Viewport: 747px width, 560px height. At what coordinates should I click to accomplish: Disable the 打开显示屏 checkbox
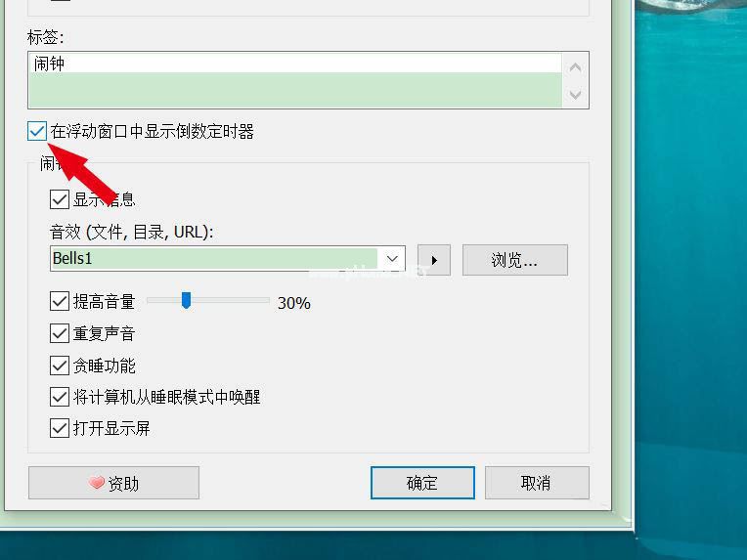pyautogui.click(x=60, y=428)
